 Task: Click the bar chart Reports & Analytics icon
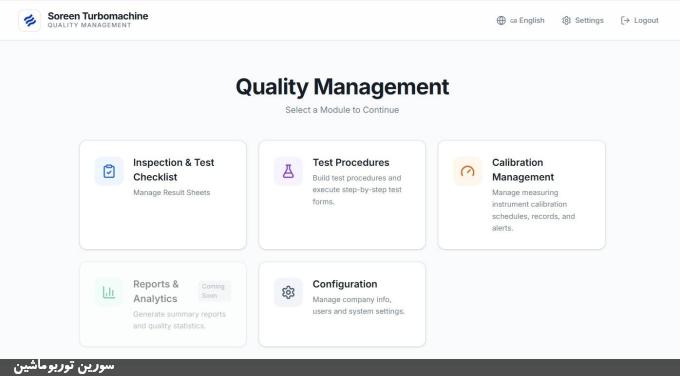point(109,292)
